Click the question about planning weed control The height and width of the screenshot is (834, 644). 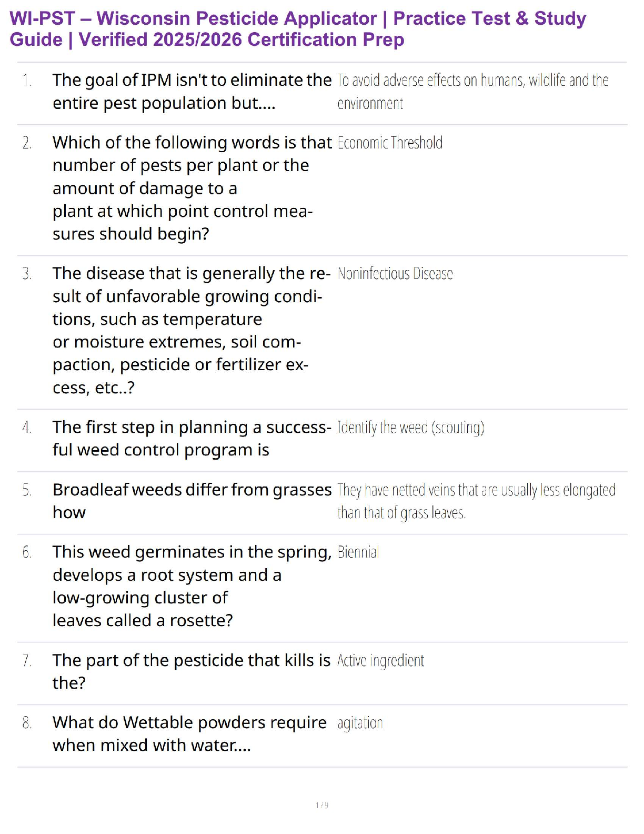point(192,439)
